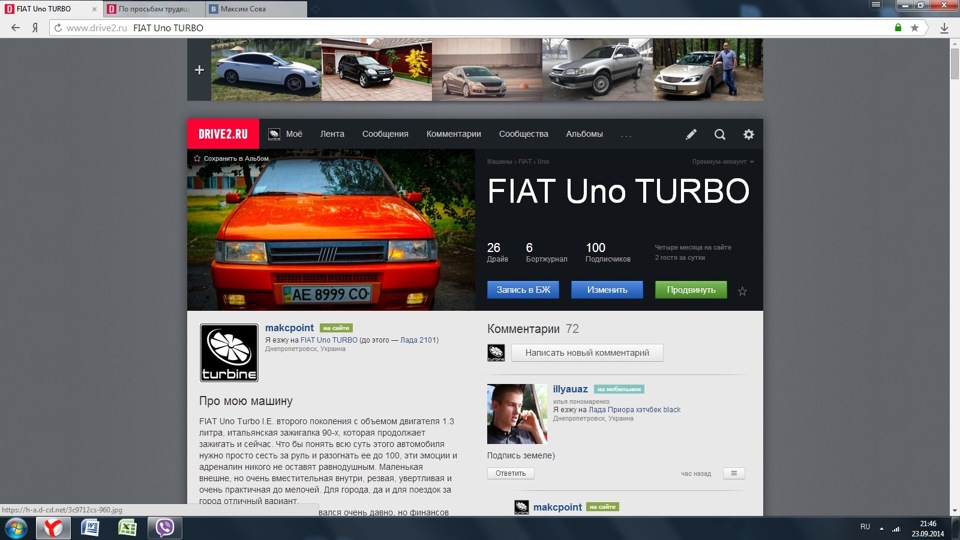The image size is (960, 540).
Task: View green secure connection lock icon
Action: click(898, 28)
